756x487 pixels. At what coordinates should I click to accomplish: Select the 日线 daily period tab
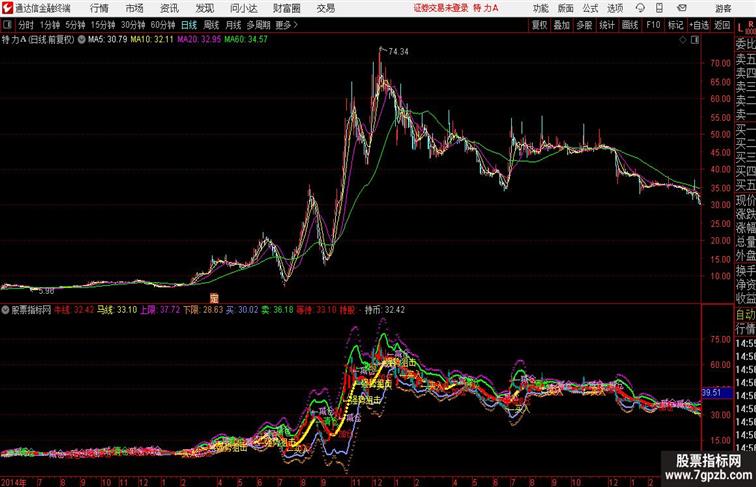189,25
